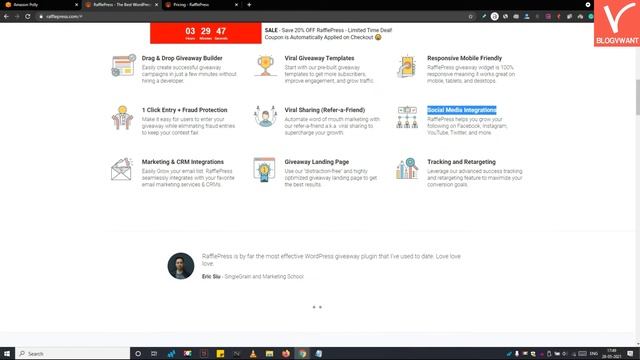Click the Giveaway Landing Page icon
Viewport: 640px width, 360px height.
click(x=264, y=169)
